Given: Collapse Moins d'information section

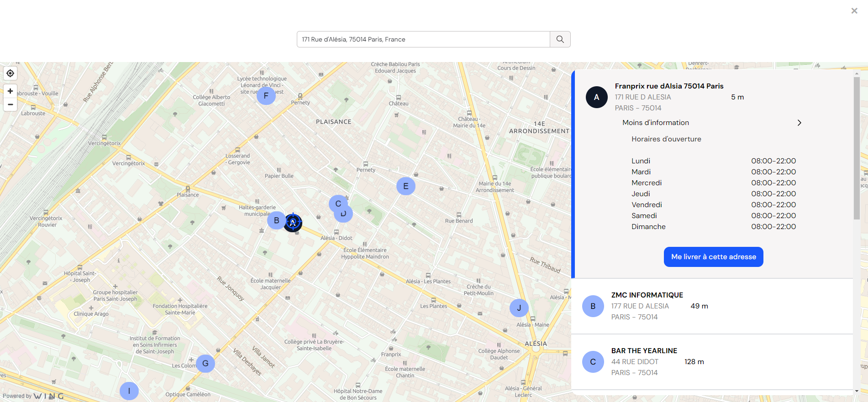Looking at the screenshot, I should 655,123.
